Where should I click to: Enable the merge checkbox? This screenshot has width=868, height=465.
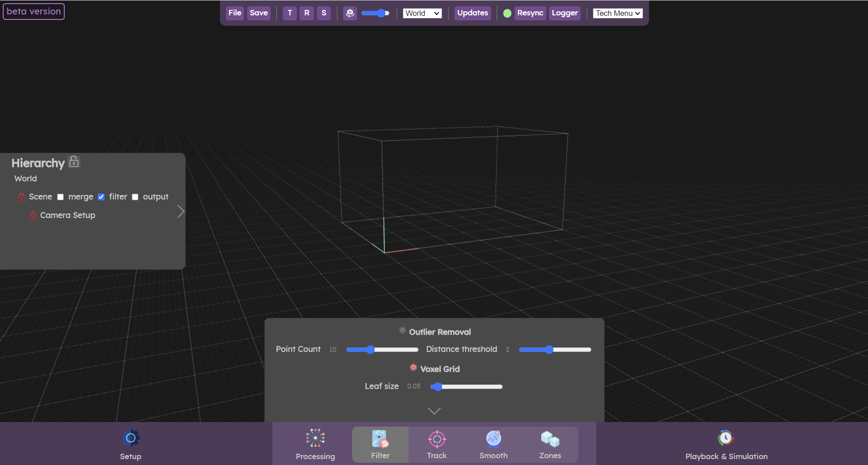[61, 197]
